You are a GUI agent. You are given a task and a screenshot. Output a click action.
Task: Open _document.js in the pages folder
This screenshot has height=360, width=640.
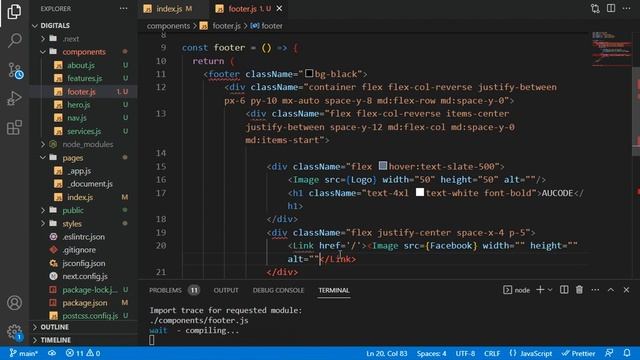[x=84, y=184]
